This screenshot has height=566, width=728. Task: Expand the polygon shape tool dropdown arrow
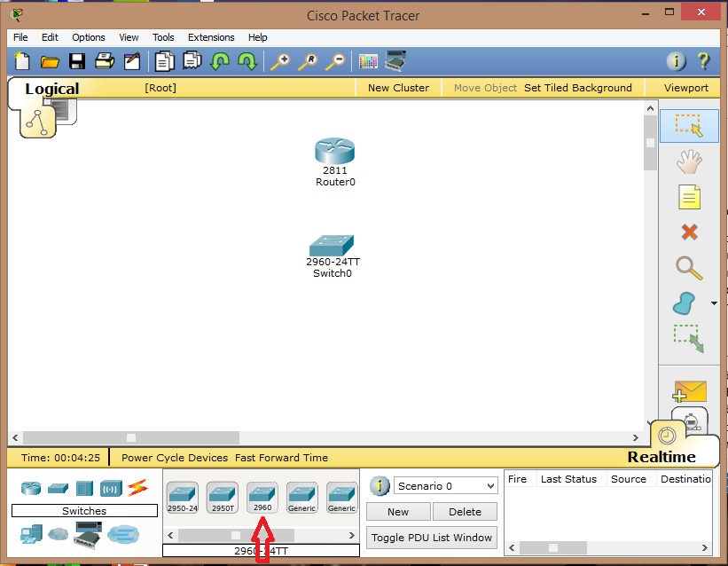[714, 303]
